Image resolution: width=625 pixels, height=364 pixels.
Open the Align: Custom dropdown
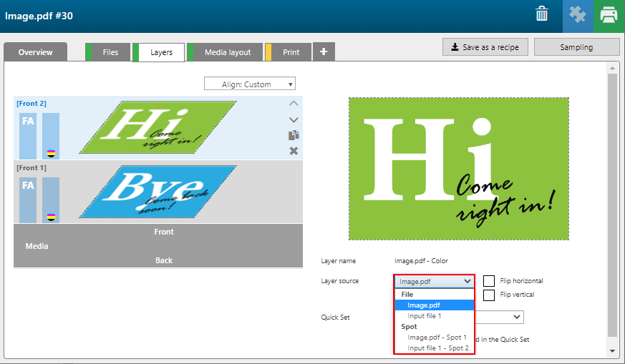249,84
